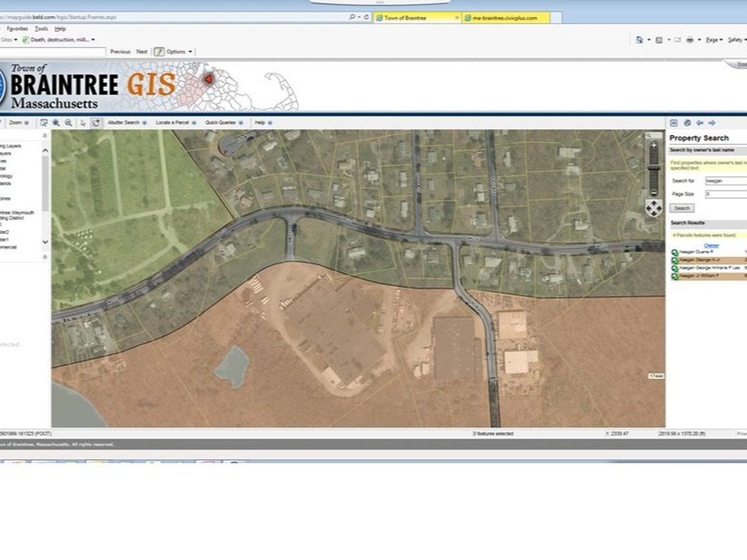Click the zoom out magnifier tool
Image resolution: width=747 pixels, height=560 pixels.
68,123
